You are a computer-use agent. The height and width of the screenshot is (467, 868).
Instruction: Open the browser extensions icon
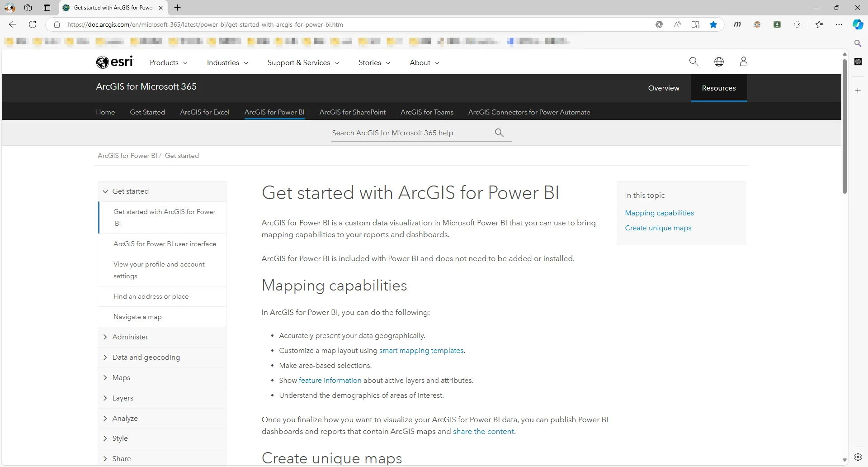coord(797,24)
